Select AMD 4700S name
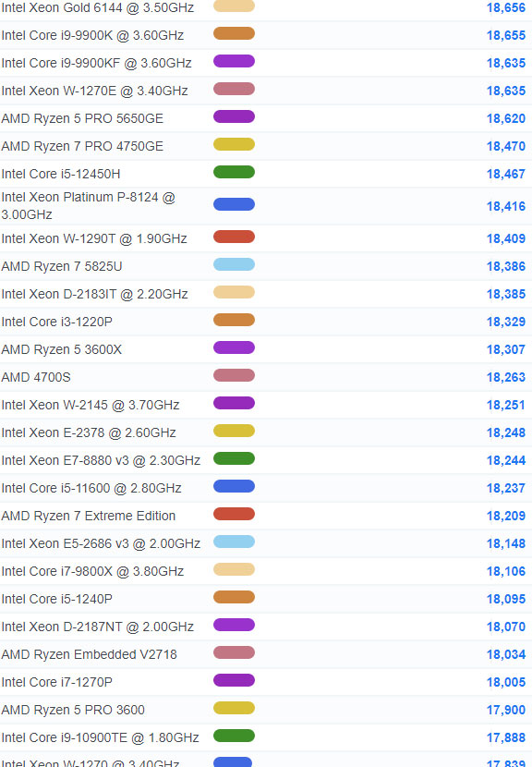 coord(36,377)
